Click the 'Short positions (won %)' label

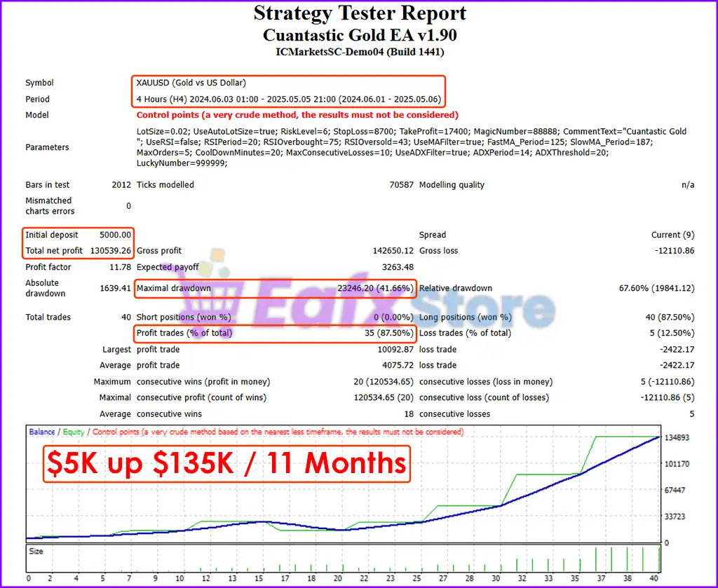(184, 317)
